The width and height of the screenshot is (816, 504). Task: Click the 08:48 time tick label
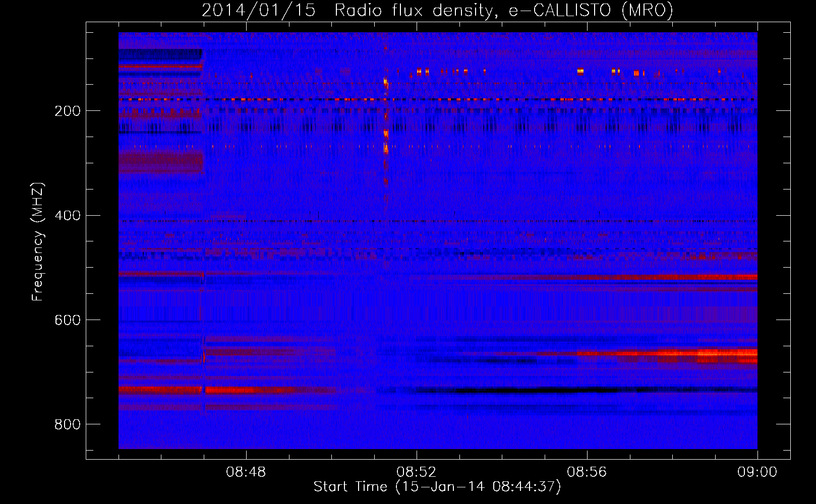tap(246, 472)
